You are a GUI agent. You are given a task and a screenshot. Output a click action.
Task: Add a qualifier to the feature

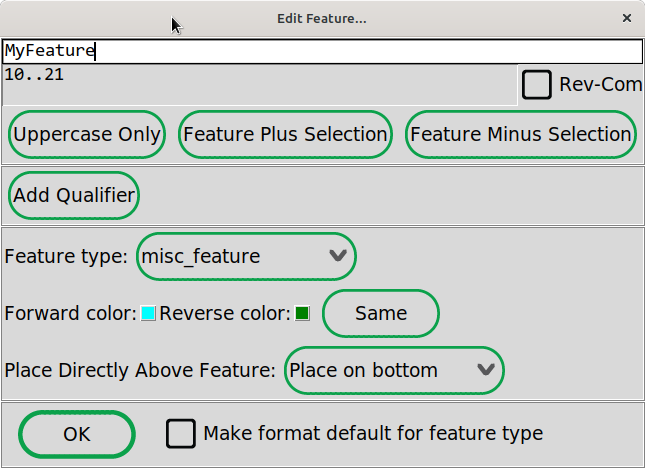74,195
